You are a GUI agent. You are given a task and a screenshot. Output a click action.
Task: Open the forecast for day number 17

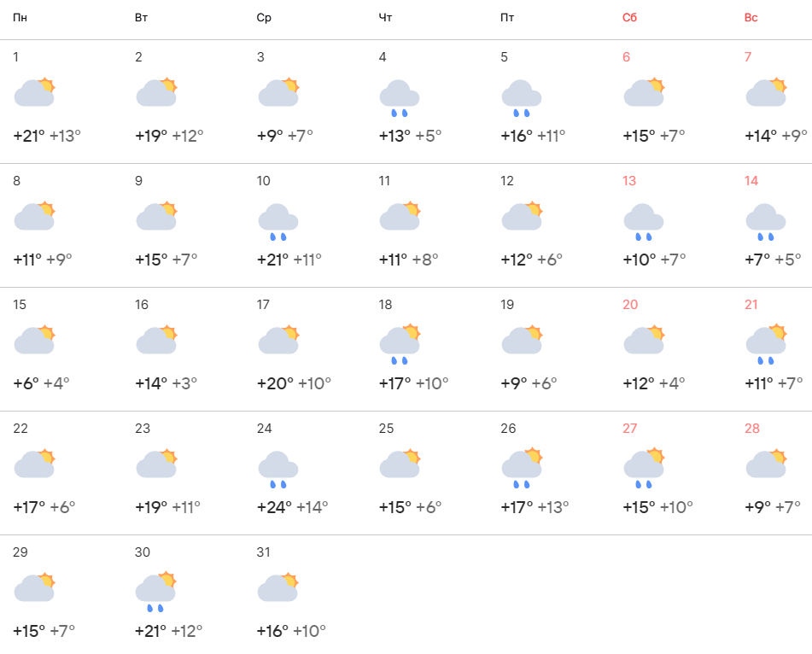pyautogui.click(x=264, y=305)
